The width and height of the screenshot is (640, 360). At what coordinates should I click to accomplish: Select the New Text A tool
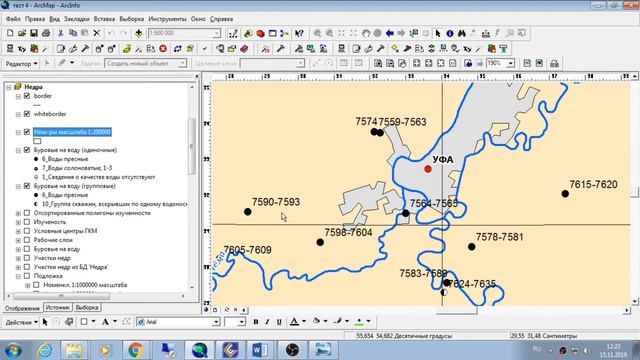(x=105, y=322)
